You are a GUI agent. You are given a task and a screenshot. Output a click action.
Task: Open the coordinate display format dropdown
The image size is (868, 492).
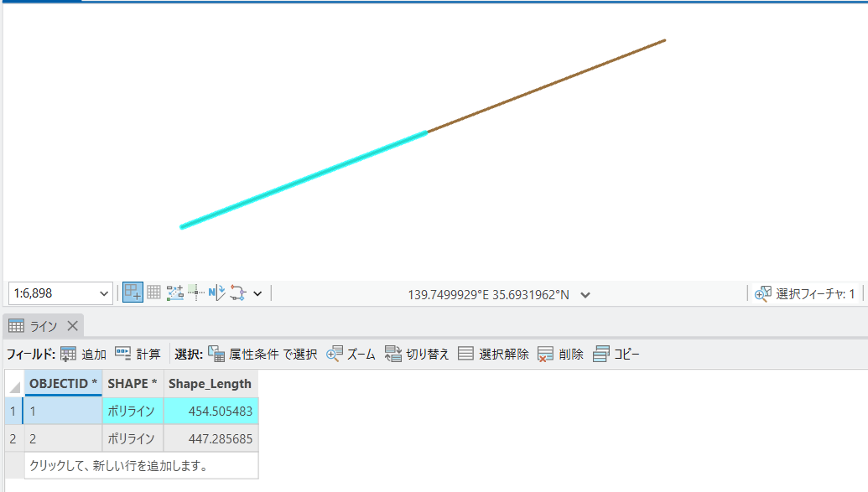pyautogui.click(x=585, y=294)
